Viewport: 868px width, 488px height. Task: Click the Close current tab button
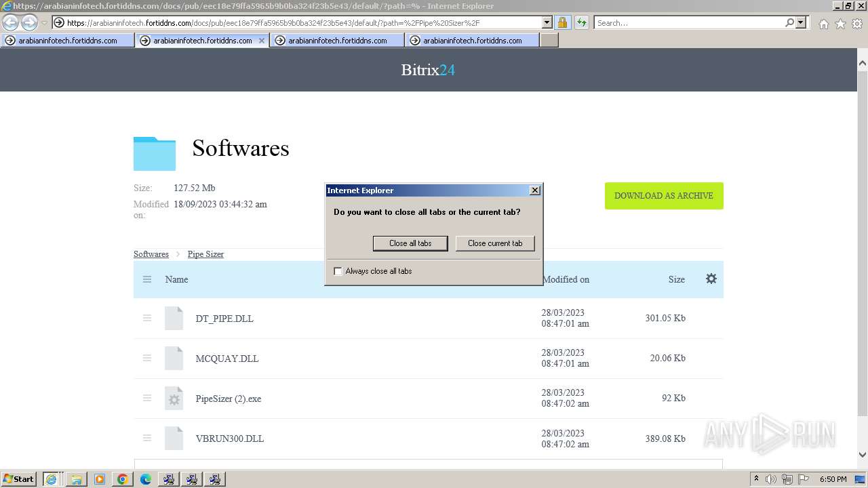tap(495, 243)
